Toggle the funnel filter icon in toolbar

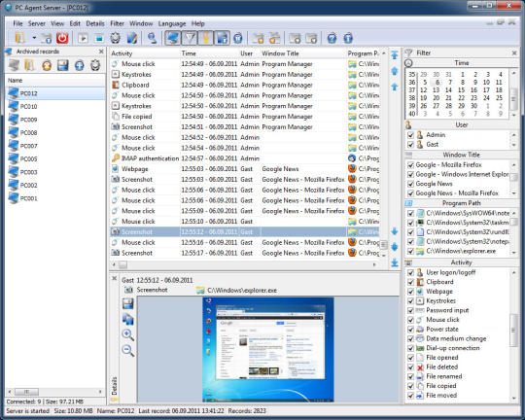(190, 38)
